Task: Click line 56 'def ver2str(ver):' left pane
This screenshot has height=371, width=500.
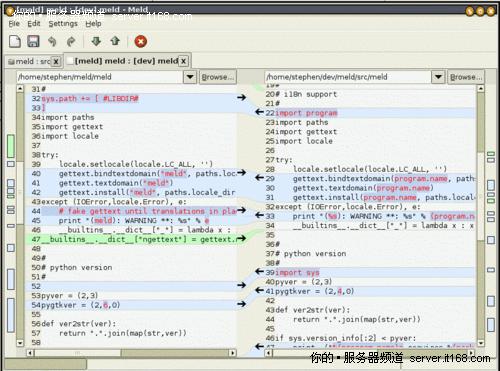Action: pyautogui.click(x=79, y=324)
